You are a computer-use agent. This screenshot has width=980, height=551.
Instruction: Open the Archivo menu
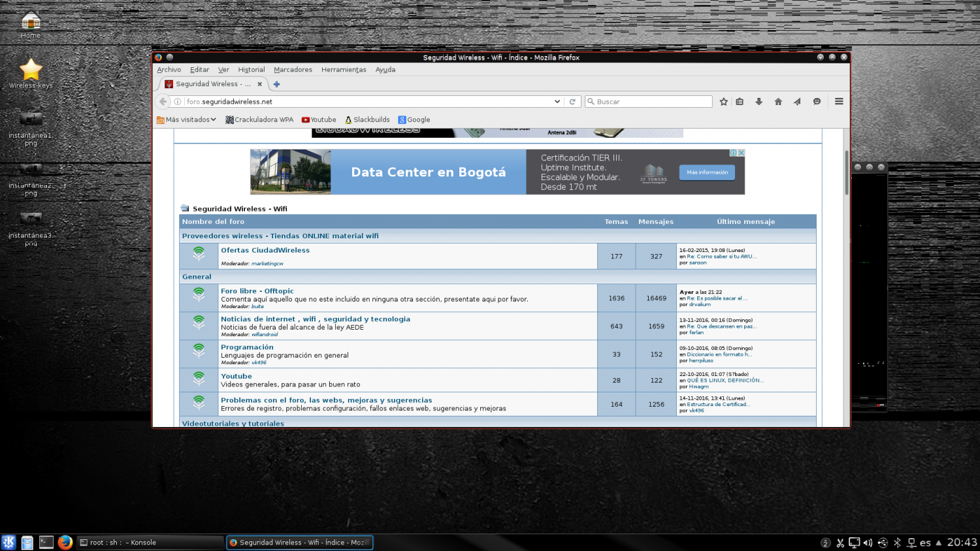point(169,70)
